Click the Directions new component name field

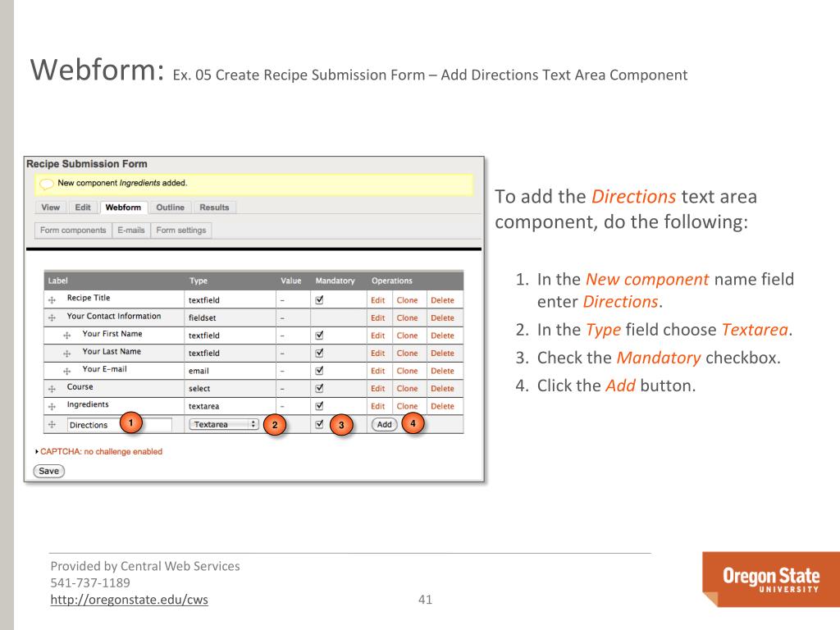point(119,425)
